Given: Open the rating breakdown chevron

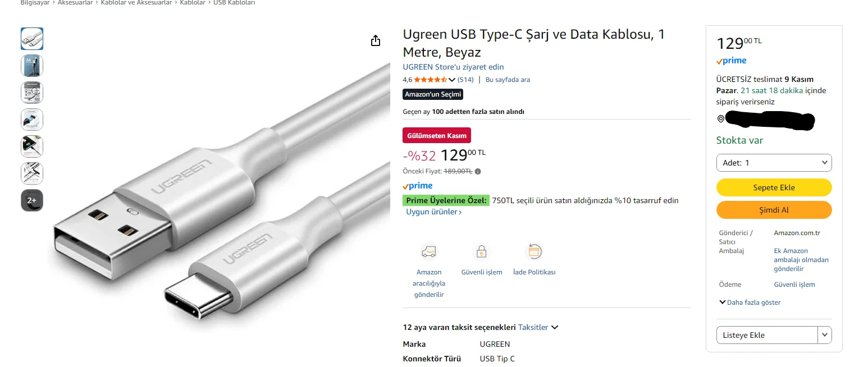Looking at the screenshot, I should [x=452, y=80].
